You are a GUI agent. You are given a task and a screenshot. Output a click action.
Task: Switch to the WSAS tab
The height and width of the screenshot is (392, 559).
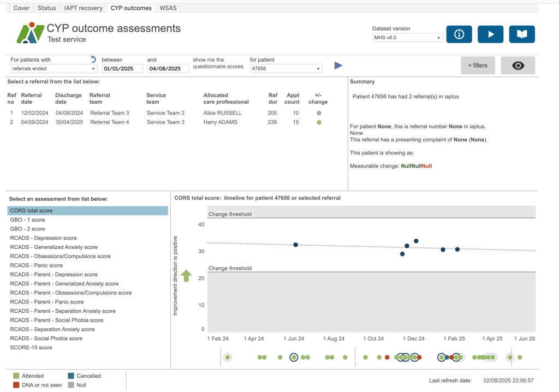click(168, 8)
